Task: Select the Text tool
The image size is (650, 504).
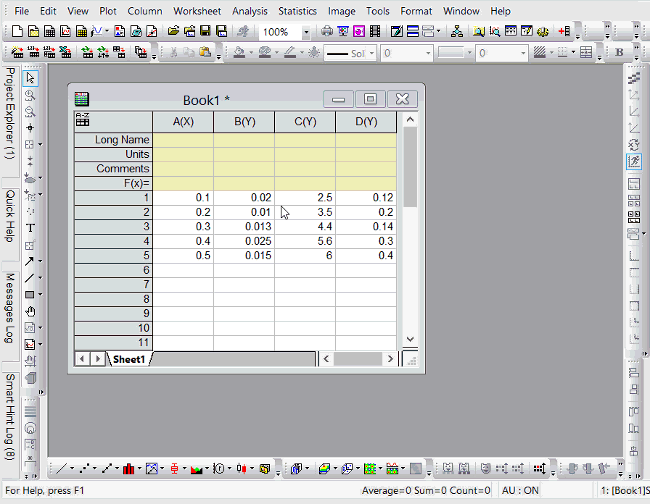Action: (30, 227)
